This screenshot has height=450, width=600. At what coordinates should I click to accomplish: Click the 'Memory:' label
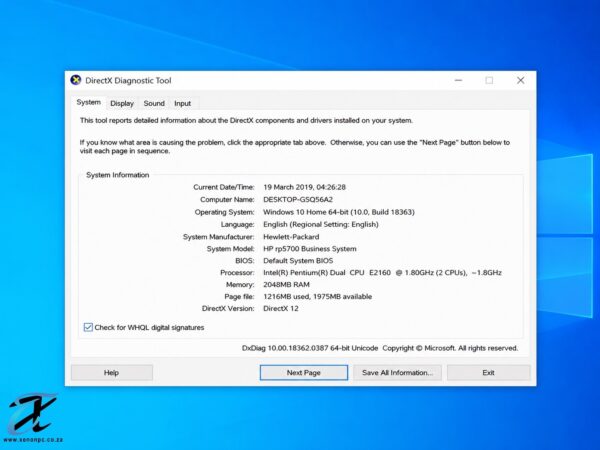click(240, 284)
